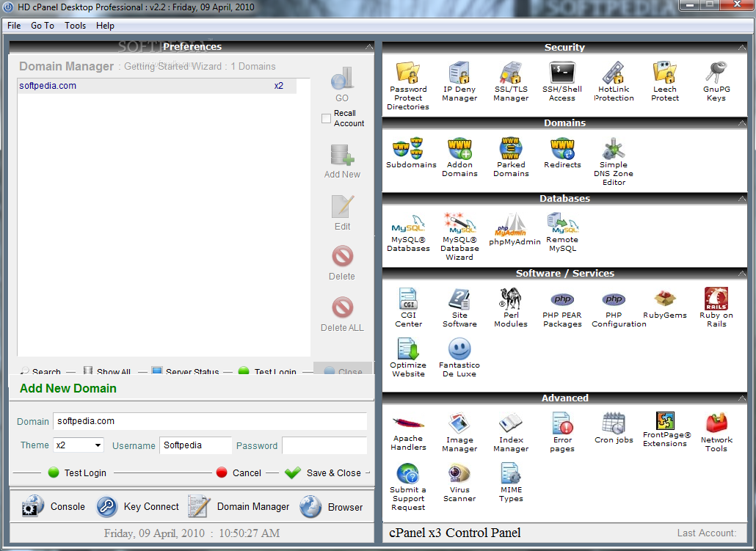Click the Delete ALL button
Screen dimensions: 756x551
tap(342, 314)
